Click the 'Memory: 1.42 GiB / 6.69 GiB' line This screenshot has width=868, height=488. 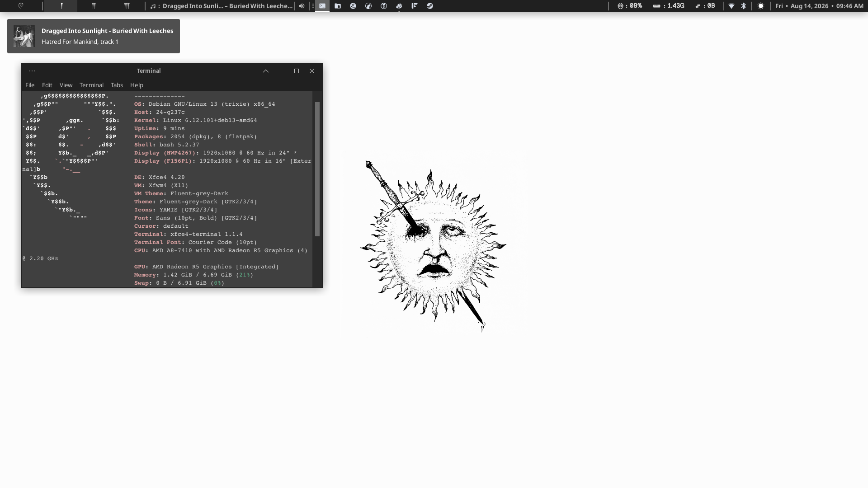click(x=194, y=275)
